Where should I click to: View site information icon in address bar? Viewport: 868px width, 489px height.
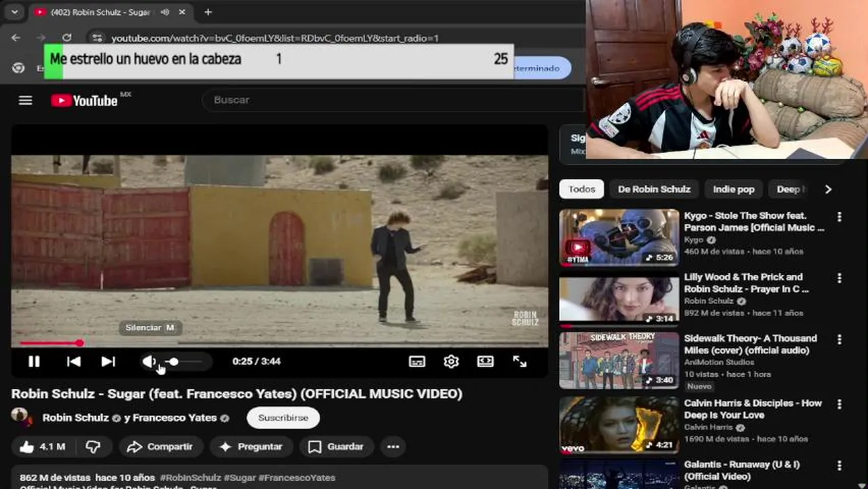[x=97, y=38]
